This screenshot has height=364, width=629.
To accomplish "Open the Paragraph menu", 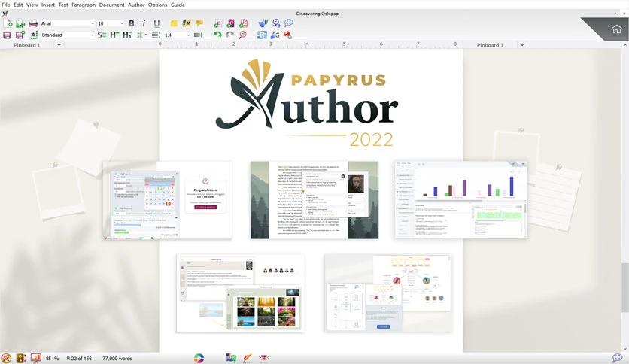I will (84, 5).
